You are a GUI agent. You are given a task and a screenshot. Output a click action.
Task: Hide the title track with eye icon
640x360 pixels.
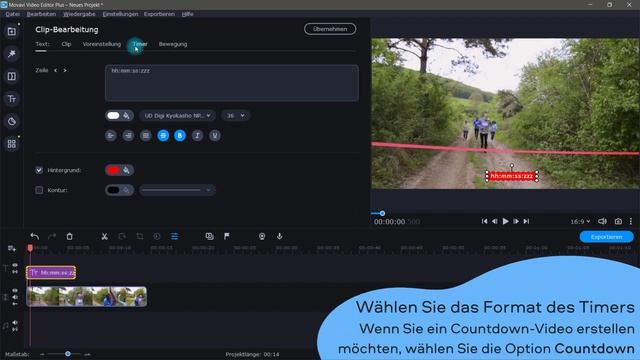coord(15,265)
